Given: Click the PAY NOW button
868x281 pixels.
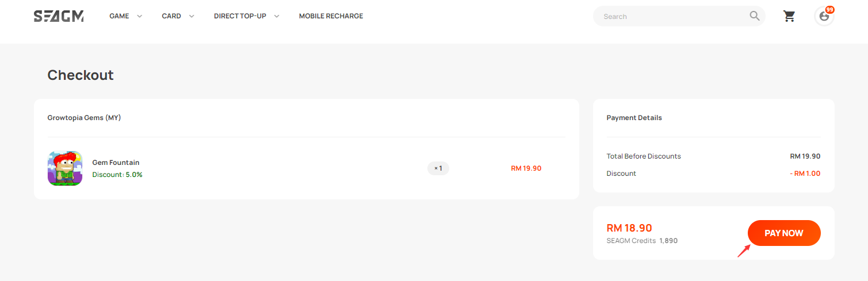Looking at the screenshot, I should coord(784,233).
